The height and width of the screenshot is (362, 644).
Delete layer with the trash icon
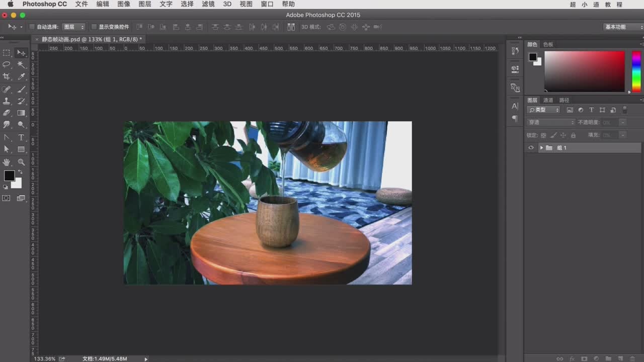632,358
